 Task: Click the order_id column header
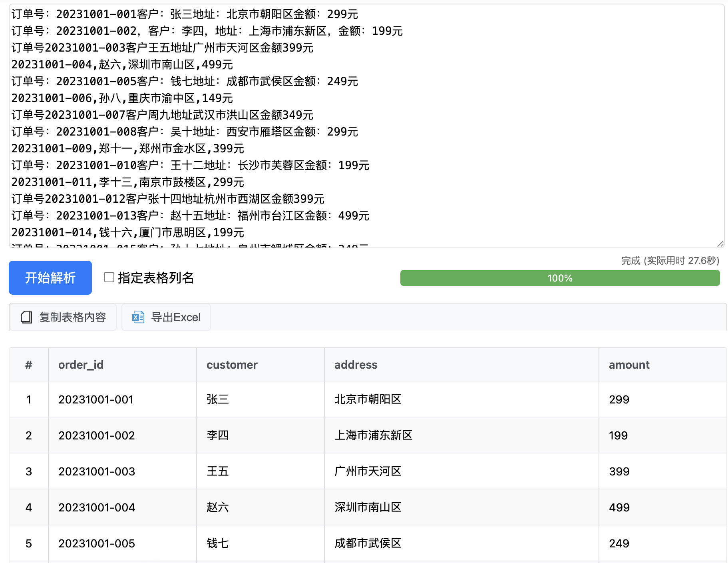[81, 364]
